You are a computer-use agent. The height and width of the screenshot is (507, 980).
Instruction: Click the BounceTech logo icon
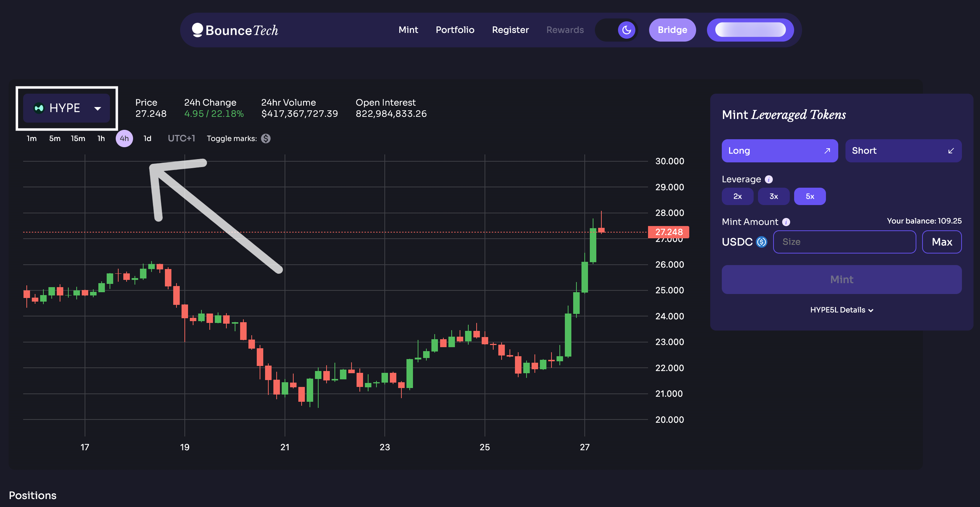197,30
